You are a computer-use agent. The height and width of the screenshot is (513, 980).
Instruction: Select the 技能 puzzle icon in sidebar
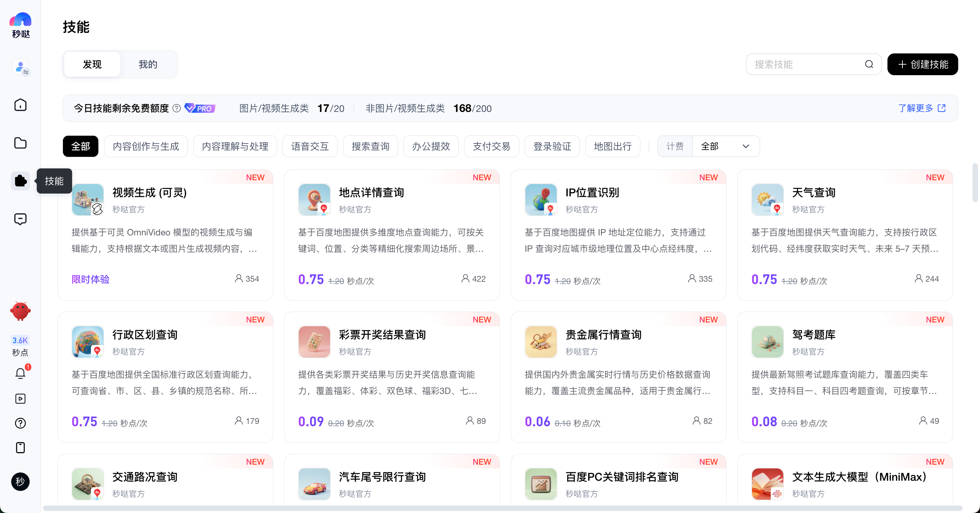(x=20, y=181)
